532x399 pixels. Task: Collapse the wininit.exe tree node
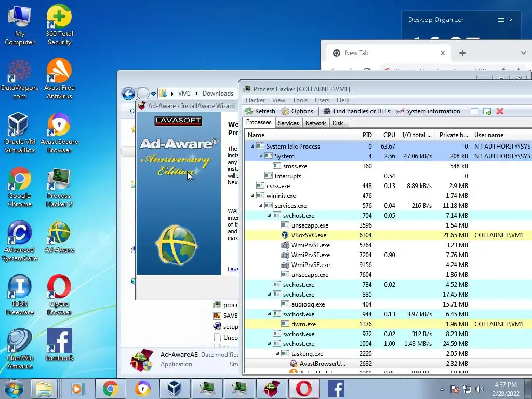(252, 195)
